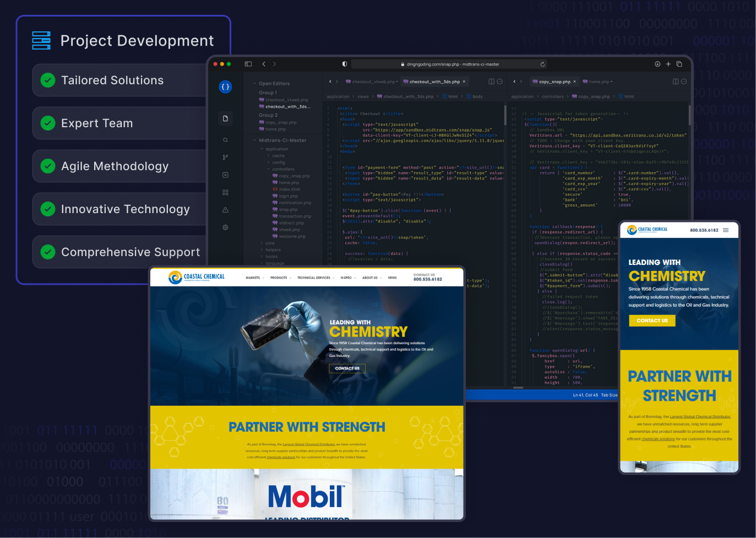
Task: Toggle the browser sidebar panel icon
Action: (248, 64)
